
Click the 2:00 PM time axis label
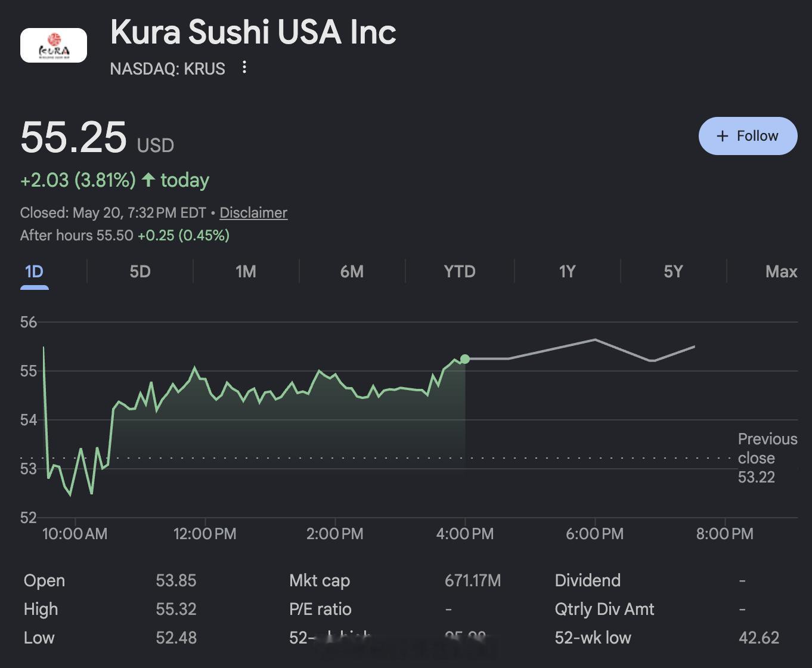pos(335,534)
